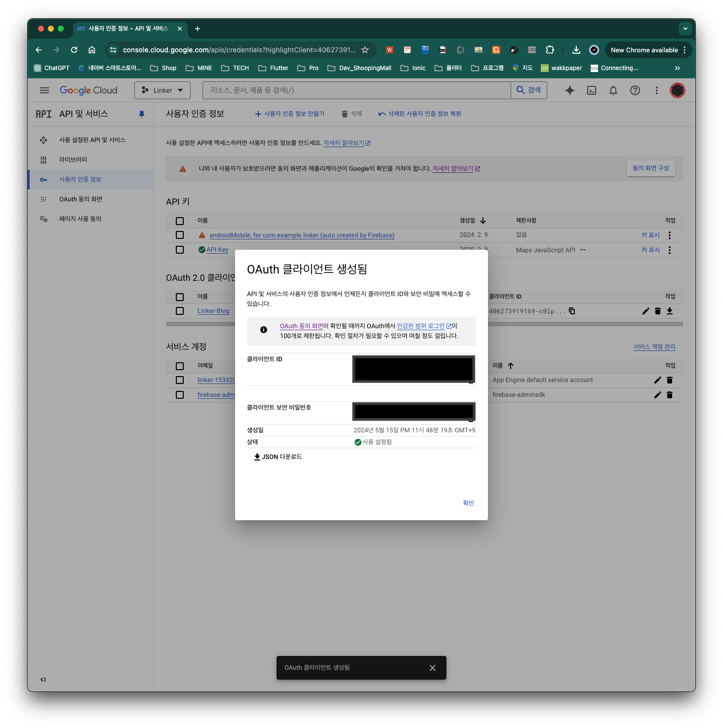Open the help question mark icon

635,90
